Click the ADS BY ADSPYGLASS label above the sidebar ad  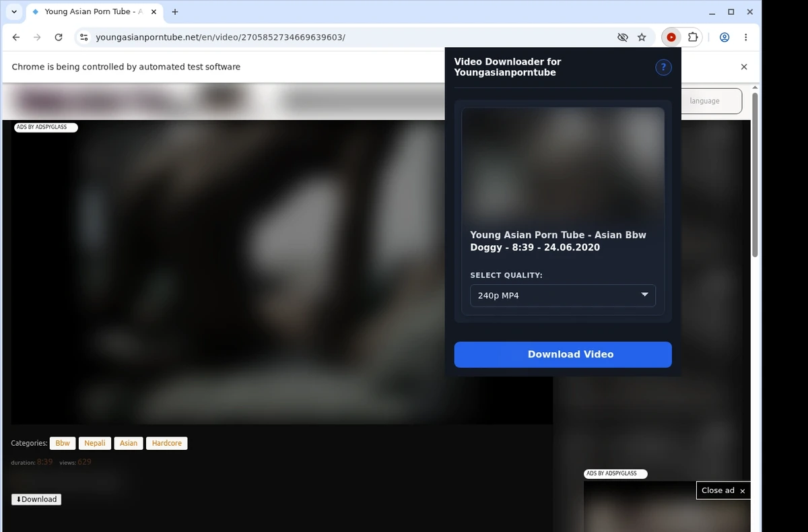[x=615, y=473]
